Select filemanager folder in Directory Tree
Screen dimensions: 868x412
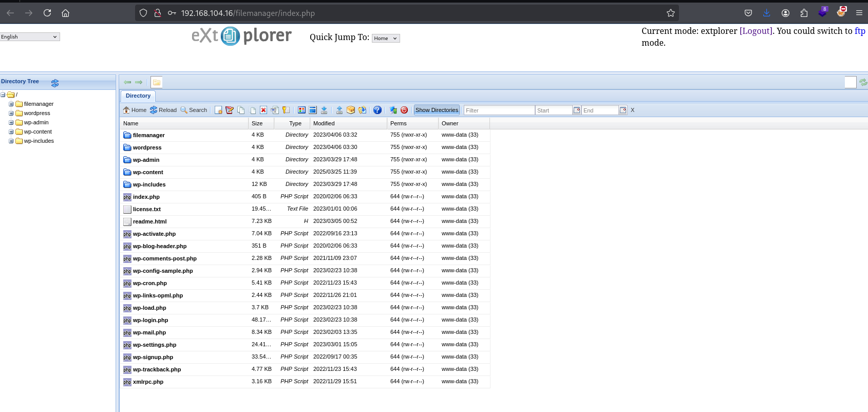(39, 104)
